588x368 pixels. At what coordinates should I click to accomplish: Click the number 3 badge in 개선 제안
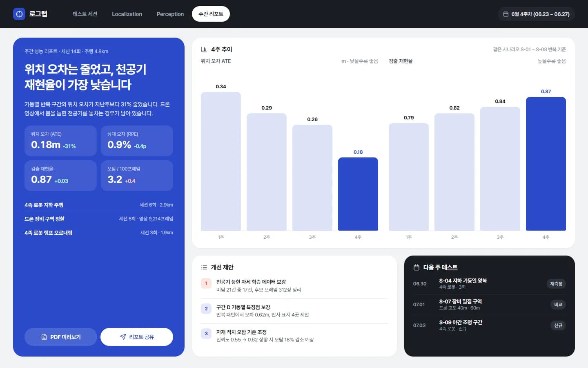pyautogui.click(x=206, y=334)
